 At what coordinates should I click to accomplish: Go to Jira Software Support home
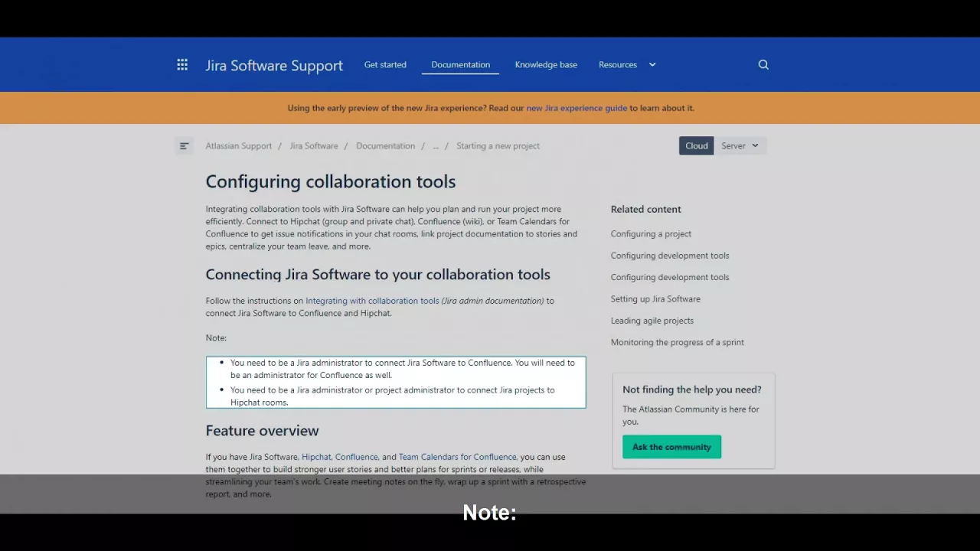[x=274, y=66]
